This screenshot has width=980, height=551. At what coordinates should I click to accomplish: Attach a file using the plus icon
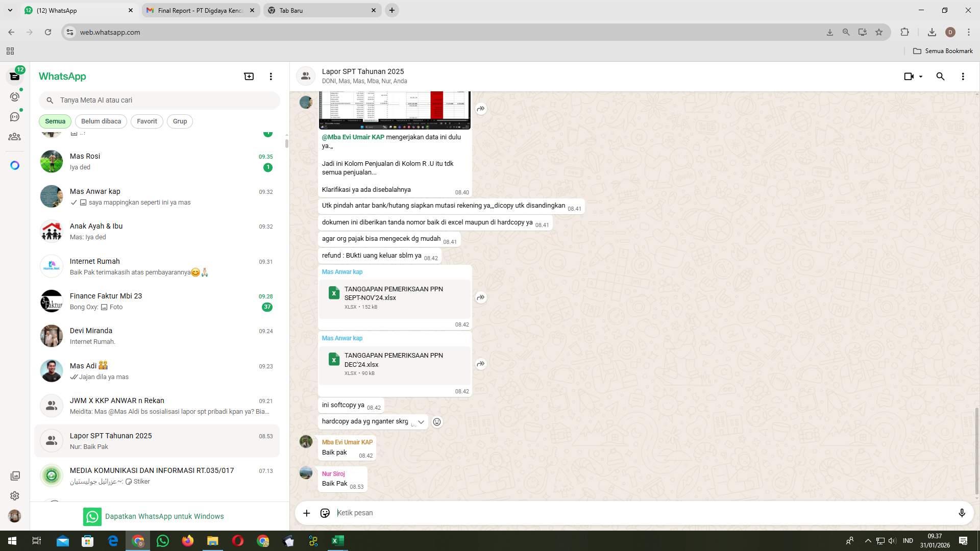[x=306, y=513]
